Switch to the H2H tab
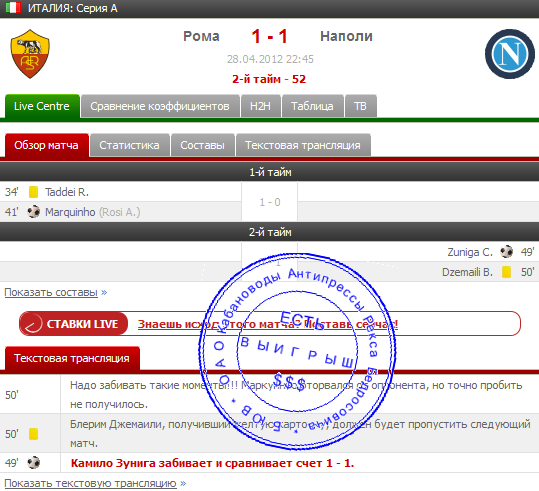The height and width of the screenshot is (491, 539). click(x=260, y=106)
